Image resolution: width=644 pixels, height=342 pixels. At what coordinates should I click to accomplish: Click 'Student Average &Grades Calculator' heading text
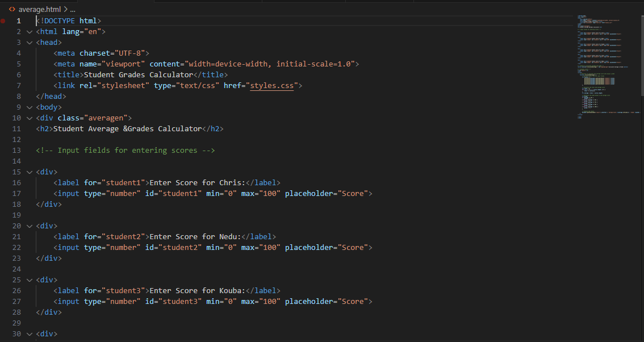(x=127, y=128)
